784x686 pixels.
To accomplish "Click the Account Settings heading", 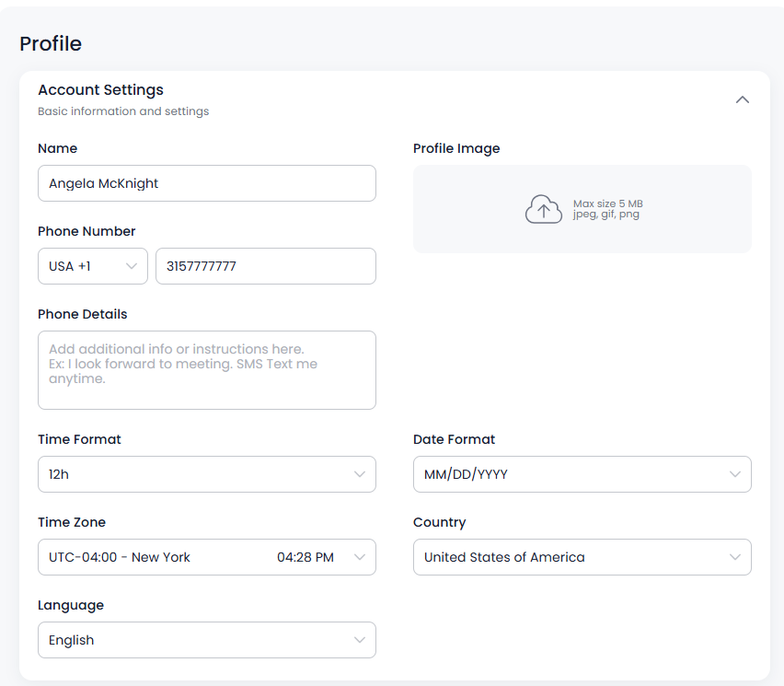I will pos(101,90).
